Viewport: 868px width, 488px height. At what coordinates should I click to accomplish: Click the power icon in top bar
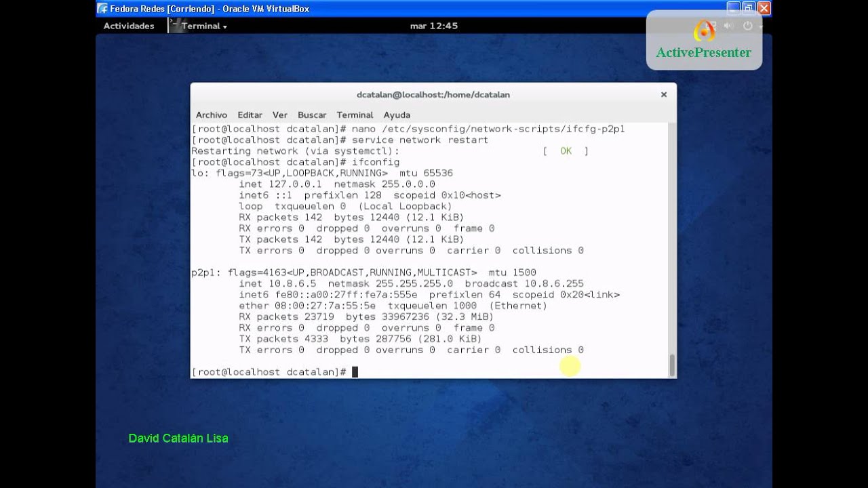(x=748, y=26)
